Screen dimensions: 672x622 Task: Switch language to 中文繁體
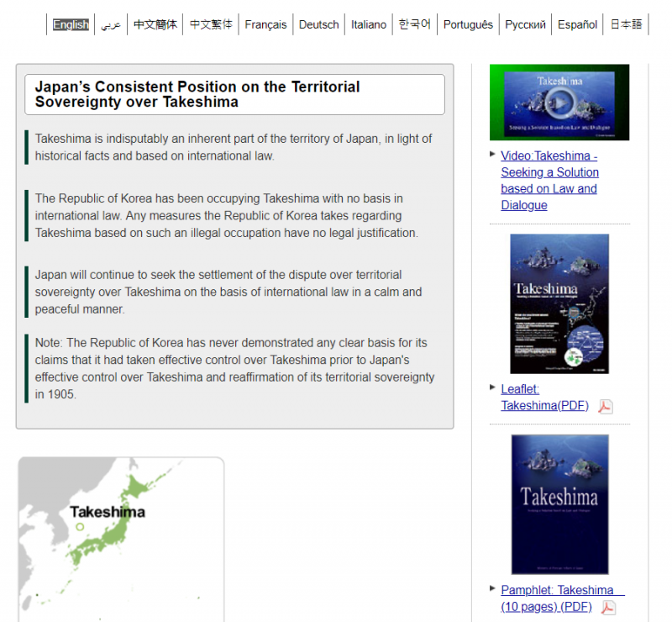(x=211, y=24)
